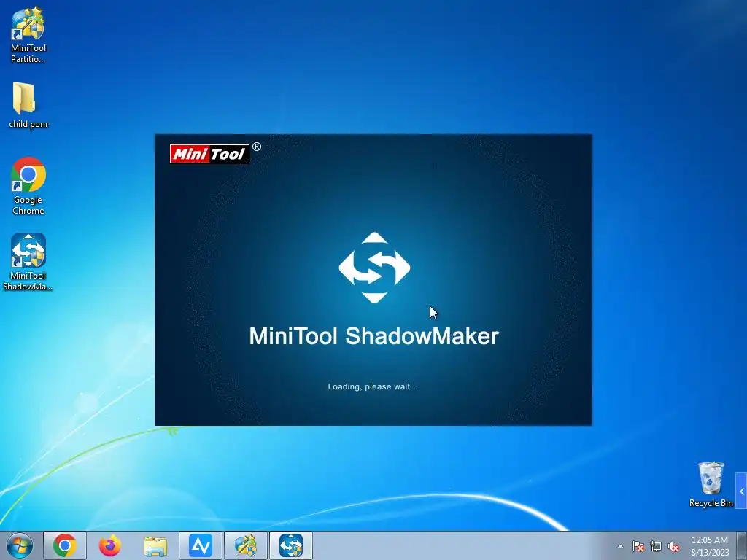Open the Action Center flag icon
The height and width of the screenshot is (560, 747).
pos(638,546)
